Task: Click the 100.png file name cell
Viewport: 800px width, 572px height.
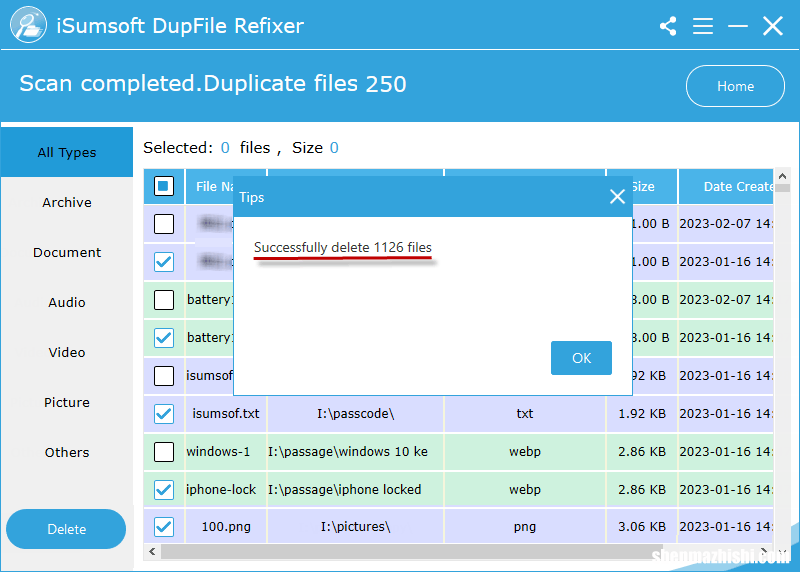Action: [x=226, y=527]
